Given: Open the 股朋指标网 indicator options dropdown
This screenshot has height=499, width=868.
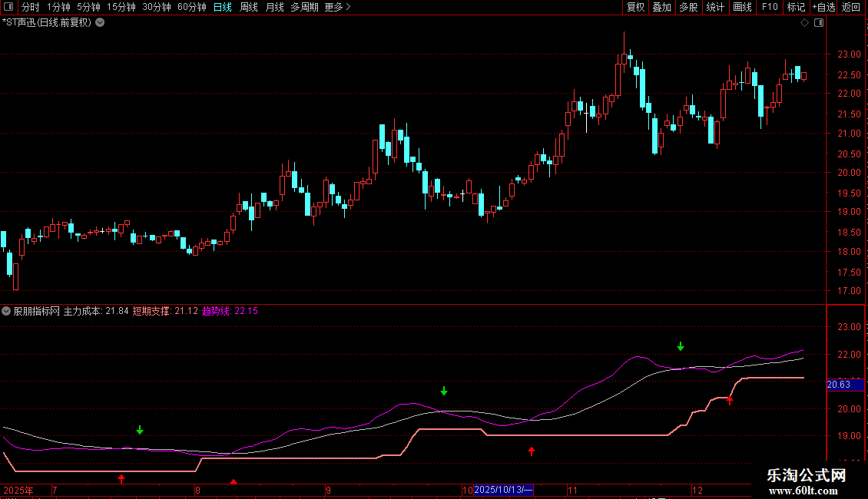Looking at the screenshot, I should 6,311.
